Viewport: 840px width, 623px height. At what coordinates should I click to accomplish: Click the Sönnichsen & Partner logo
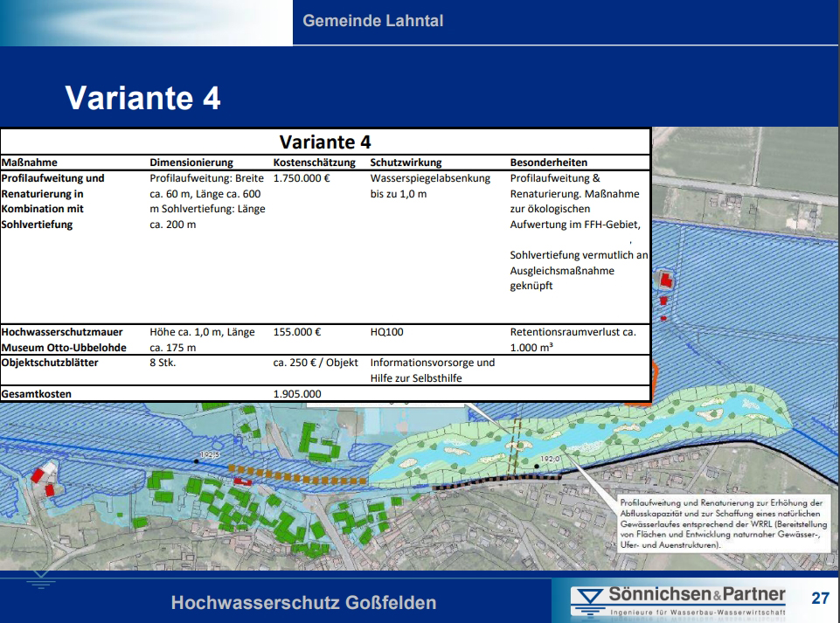[x=678, y=601]
